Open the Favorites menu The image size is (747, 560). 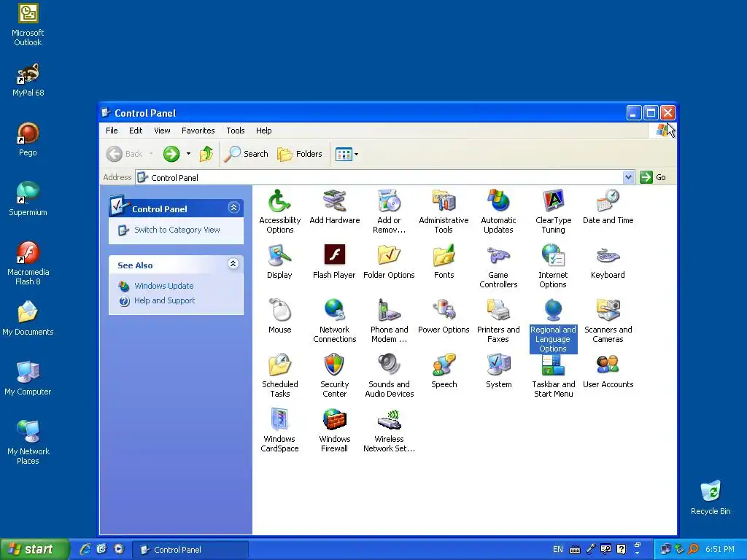(x=198, y=131)
